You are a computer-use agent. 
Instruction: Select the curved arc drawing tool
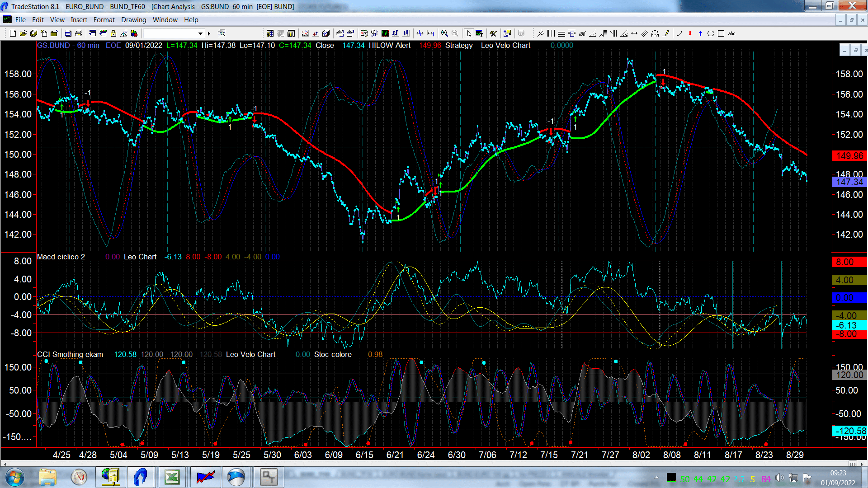click(x=679, y=33)
